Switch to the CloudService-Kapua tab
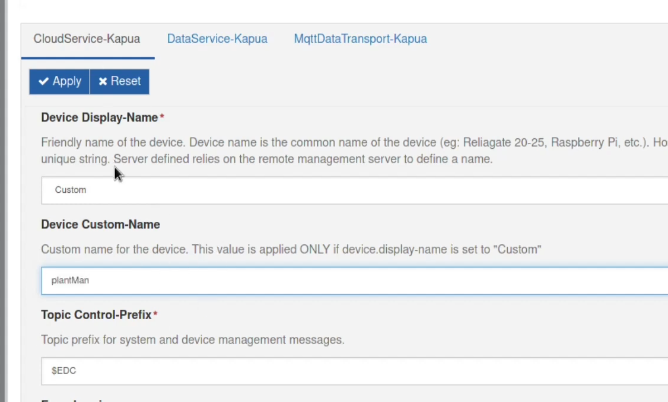This screenshot has height=402, width=668. pos(87,39)
